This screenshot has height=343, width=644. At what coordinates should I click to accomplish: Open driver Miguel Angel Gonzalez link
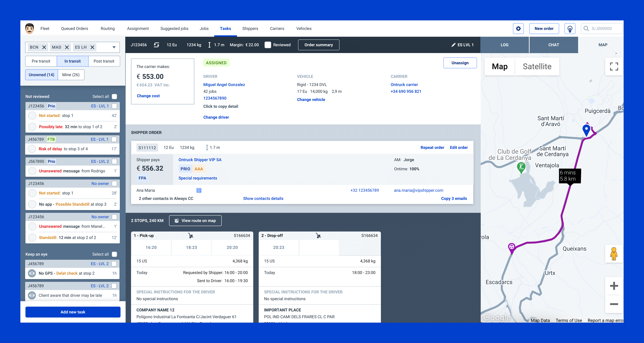pyautogui.click(x=224, y=85)
